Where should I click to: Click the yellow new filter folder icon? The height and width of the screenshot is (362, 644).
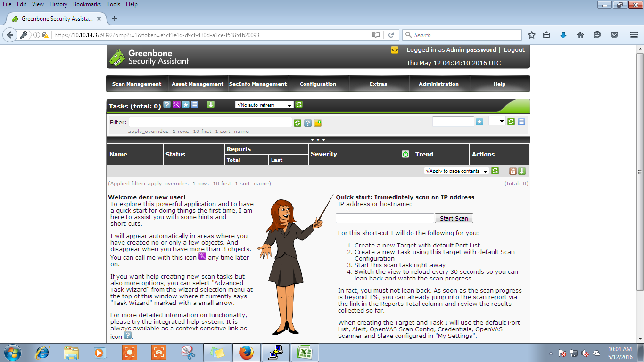click(318, 123)
